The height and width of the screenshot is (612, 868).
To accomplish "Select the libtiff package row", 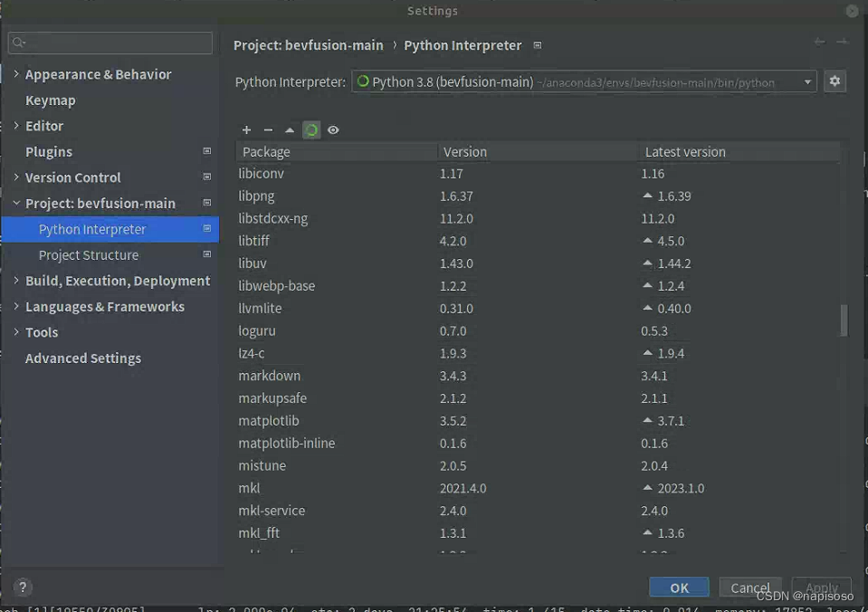I will (x=538, y=241).
